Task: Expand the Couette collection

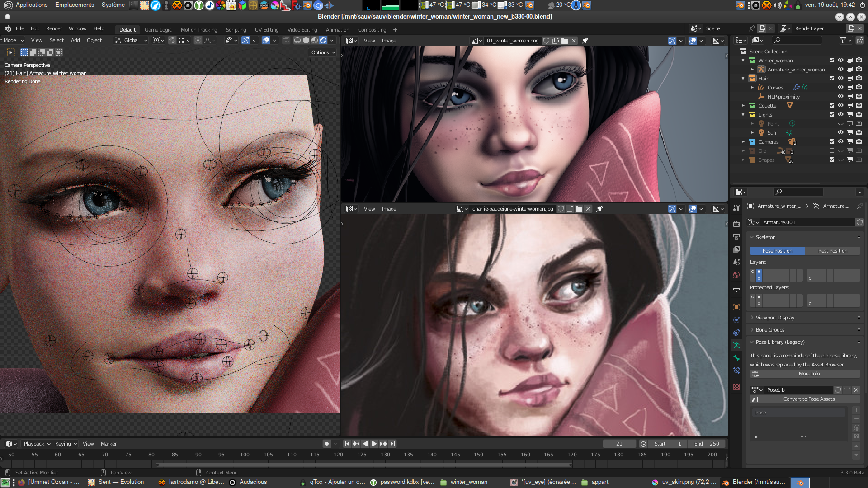Action: point(743,106)
